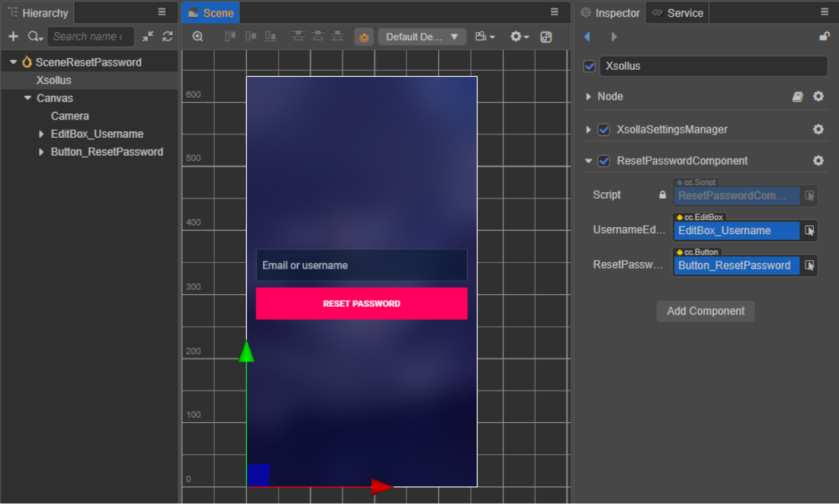839x504 pixels.
Task: Click the refresh icon in Hierarchy panel
Action: [168, 36]
